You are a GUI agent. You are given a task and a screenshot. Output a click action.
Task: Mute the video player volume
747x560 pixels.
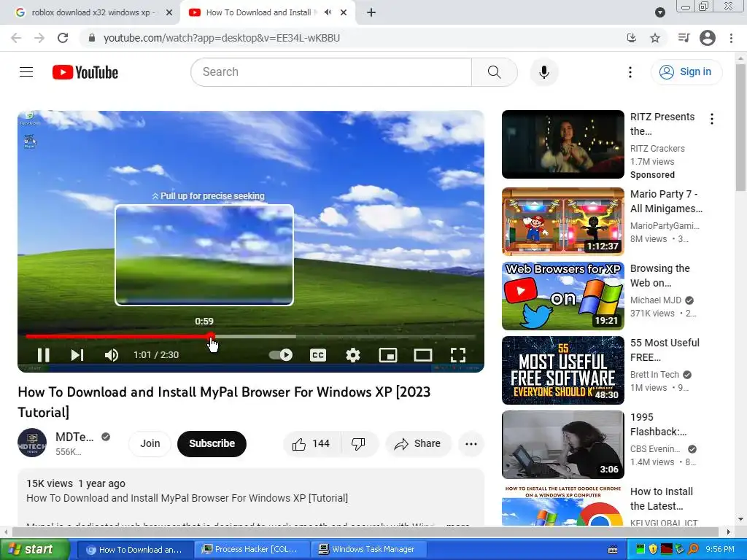pos(112,355)
